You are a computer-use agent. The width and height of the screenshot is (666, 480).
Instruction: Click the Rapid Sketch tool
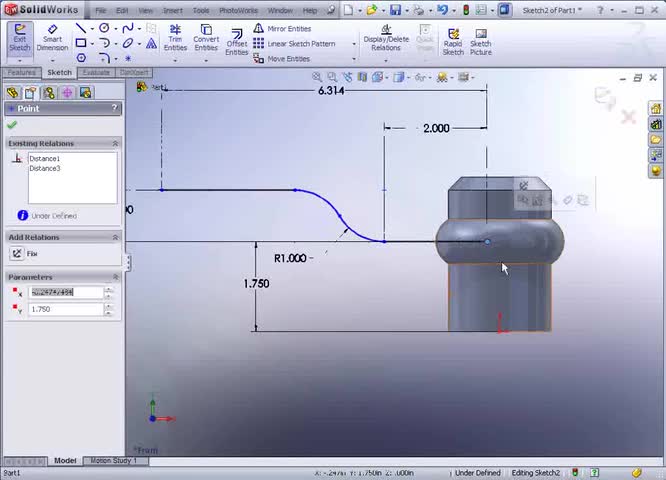point(453,42)
